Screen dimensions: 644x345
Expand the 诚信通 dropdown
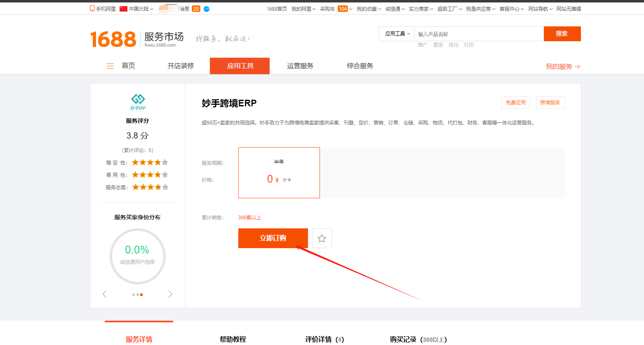[x=395, y=9]
